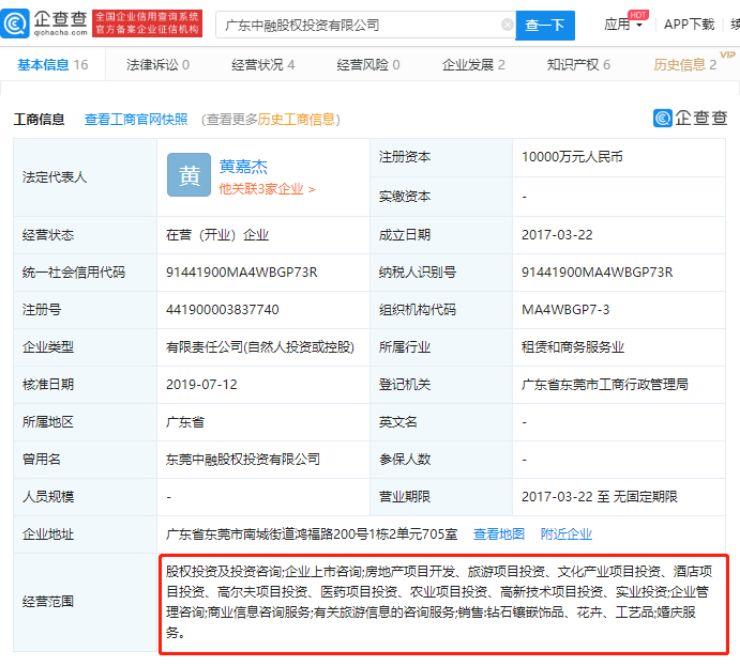The image size is (740, 667).
Task: Select the 经营状况 tab
Action: tap(263, 65)
